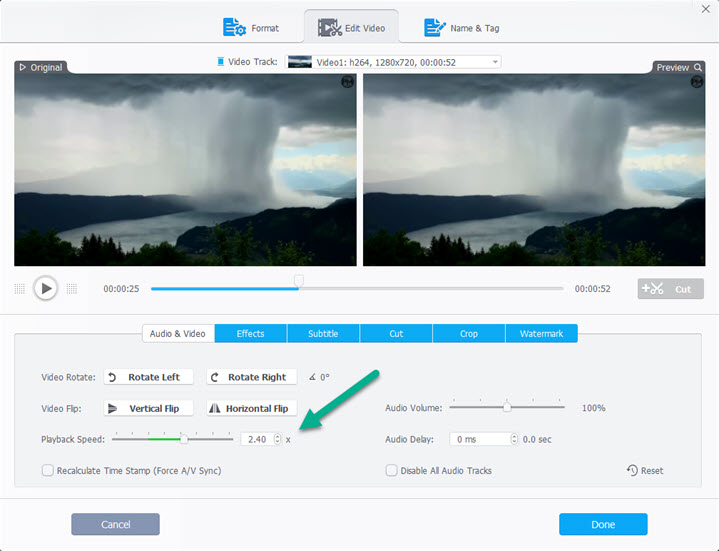
Task: Switch to the Edit Video tab
Action: 351,28
